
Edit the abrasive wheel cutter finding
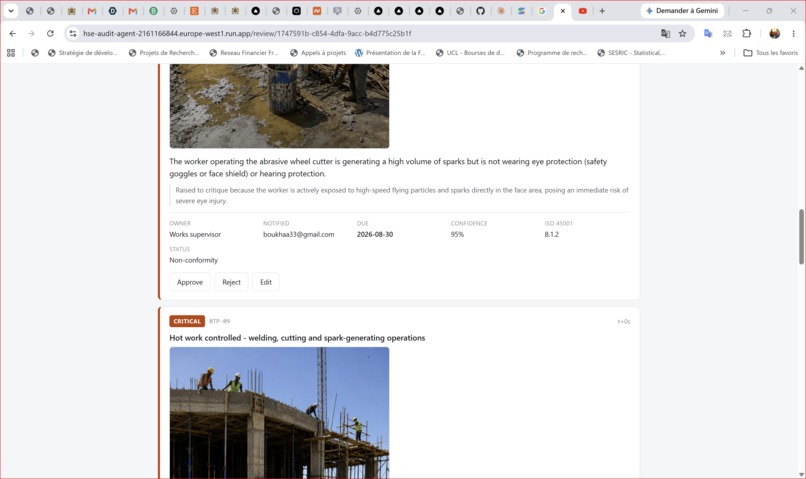266,282
